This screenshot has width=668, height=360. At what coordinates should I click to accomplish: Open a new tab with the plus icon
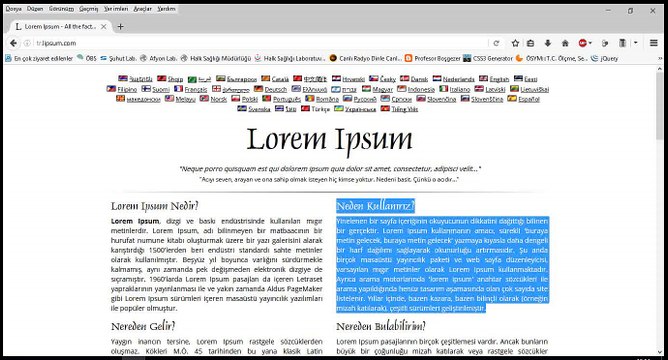click(121, 26)
